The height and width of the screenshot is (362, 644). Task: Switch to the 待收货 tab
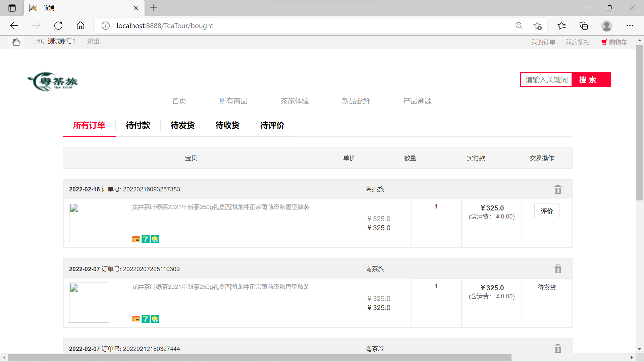click(x=227, y=125)
